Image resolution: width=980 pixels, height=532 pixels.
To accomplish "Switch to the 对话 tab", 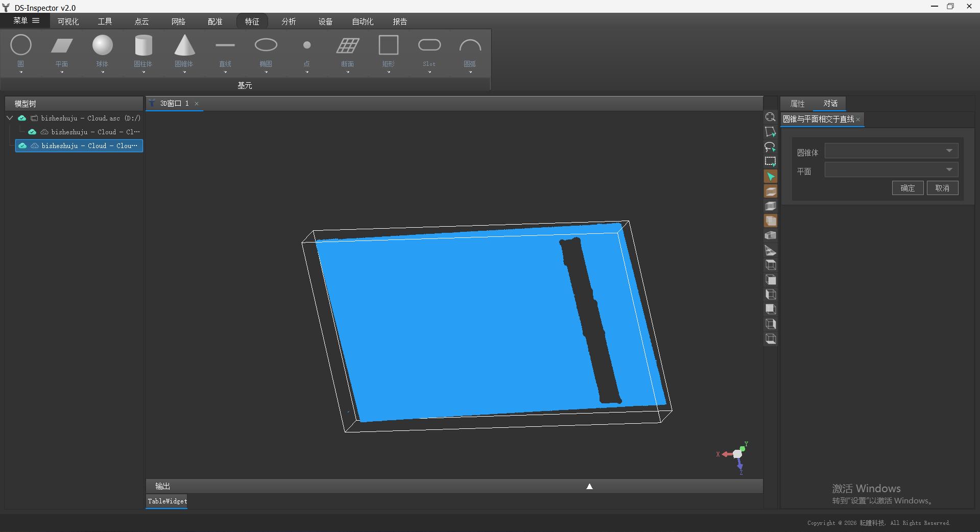I will [x=830, y=104].
